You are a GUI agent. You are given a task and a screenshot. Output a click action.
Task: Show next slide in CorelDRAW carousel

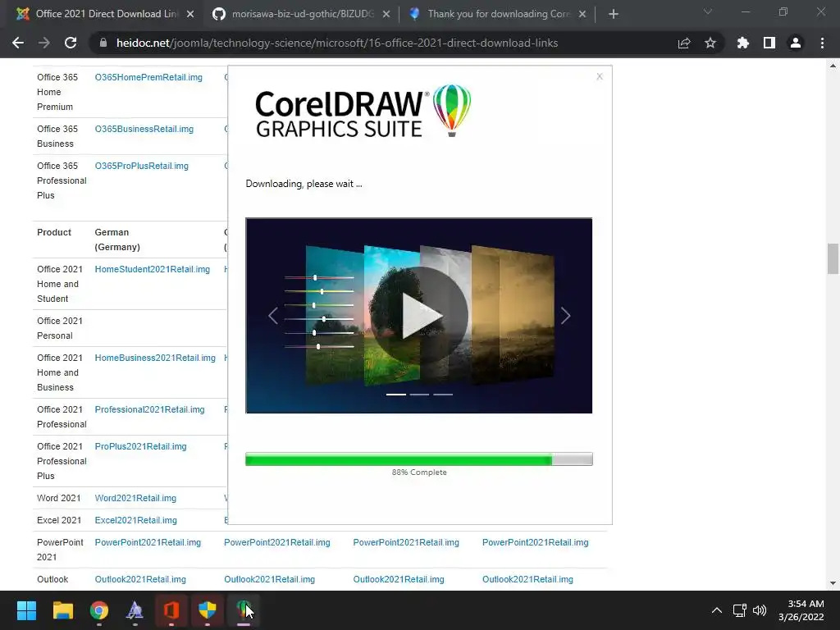[565, 316]
